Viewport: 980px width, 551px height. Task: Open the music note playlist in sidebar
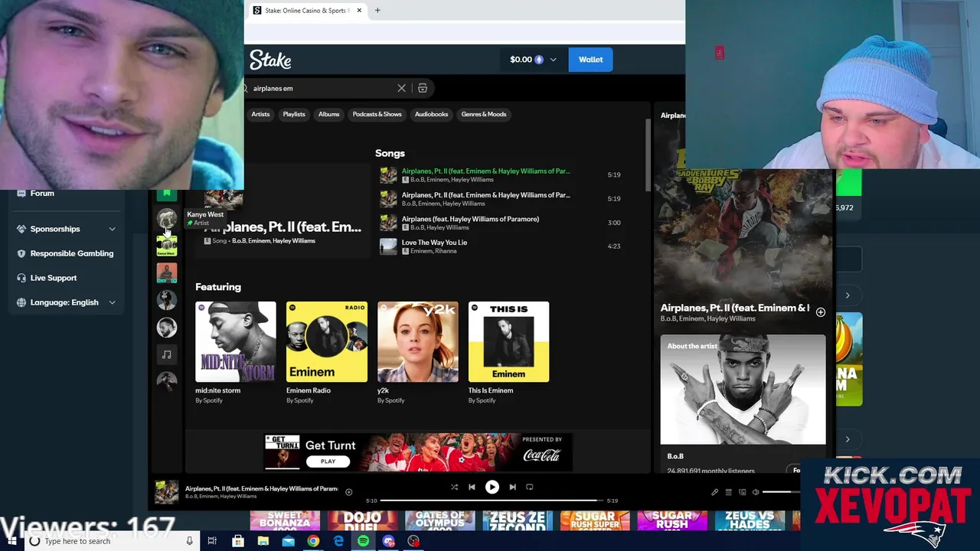point(166,354)
